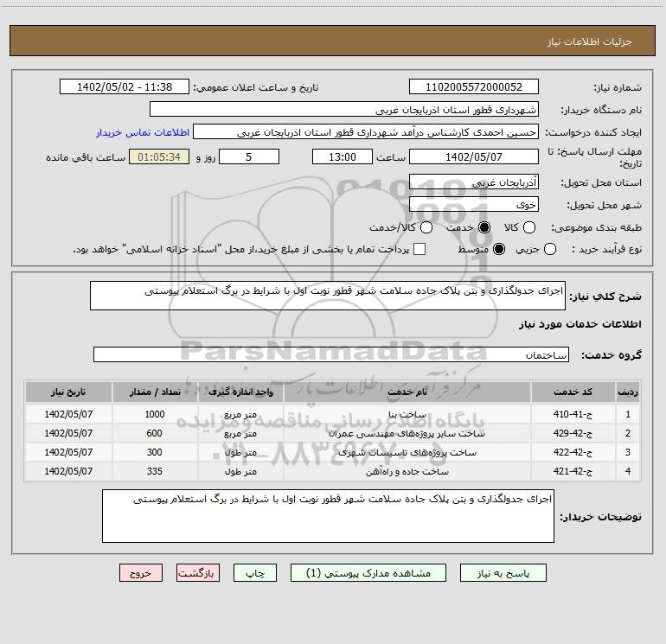Click the تاریخ نیاز column header
This screenshot has width=666, height=644.
68,392
